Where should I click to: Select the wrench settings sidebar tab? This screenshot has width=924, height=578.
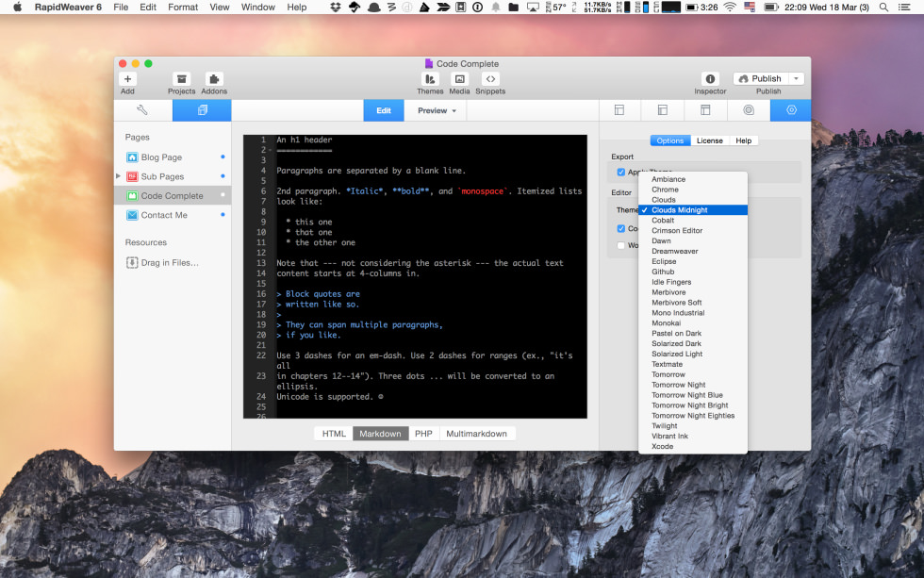[142, 110]
